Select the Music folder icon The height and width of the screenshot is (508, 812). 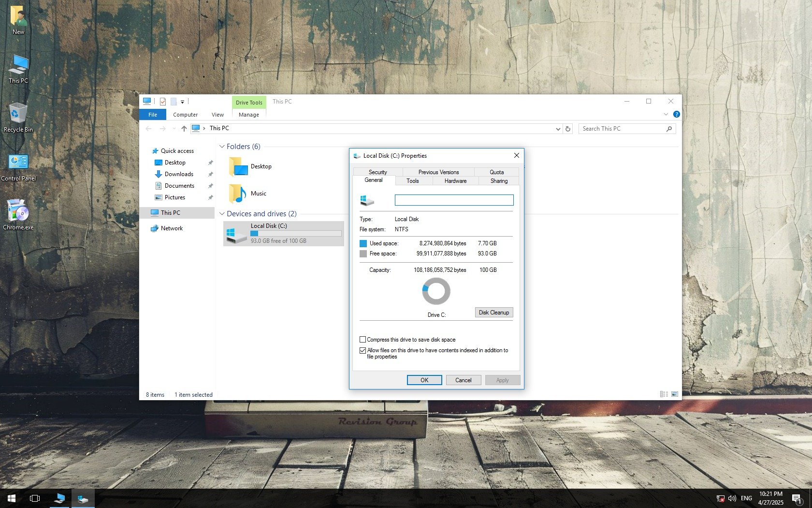coord(237,194)
